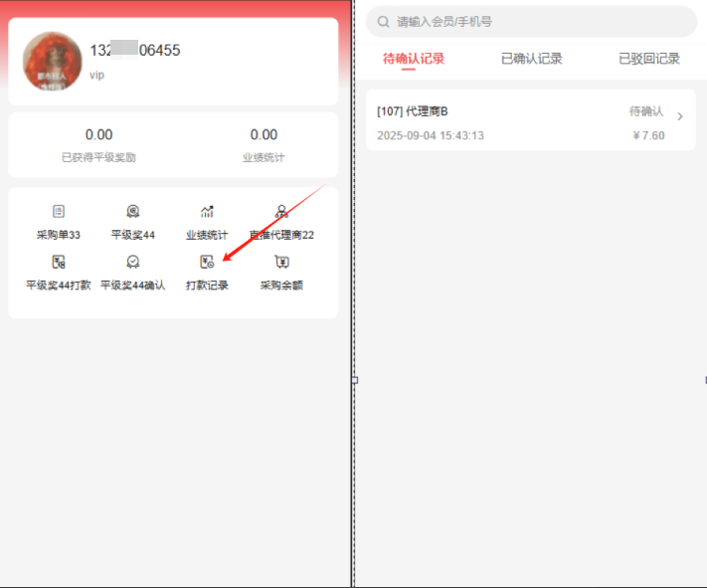Open the 采购余额 cart icon
Viewport: 707px width, 588px height.
pyautogui.click(x=281, y=263)
